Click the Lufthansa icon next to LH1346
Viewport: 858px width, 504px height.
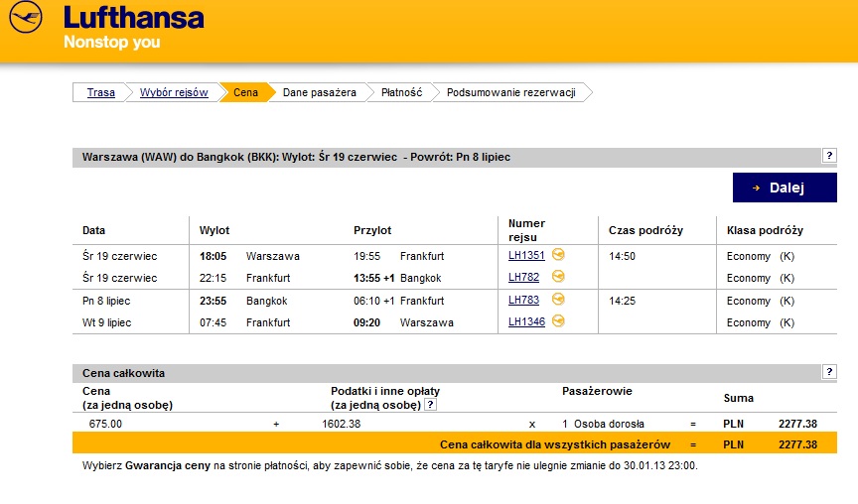(x=558, y=320)
